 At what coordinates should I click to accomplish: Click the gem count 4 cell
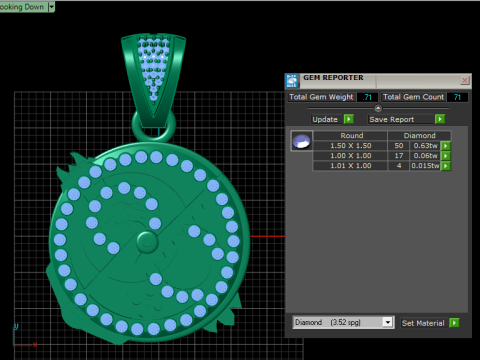coord(399,166)
